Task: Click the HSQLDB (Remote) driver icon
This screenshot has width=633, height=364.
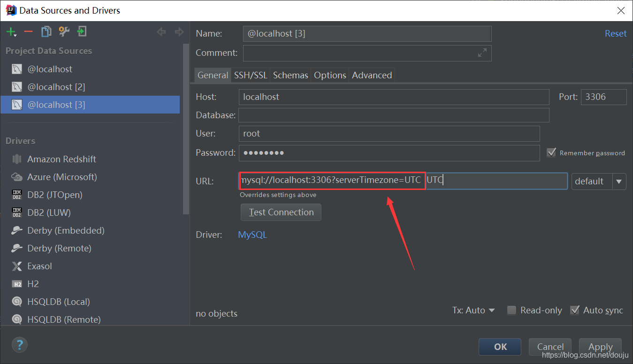Action: (x=17, y=319)
